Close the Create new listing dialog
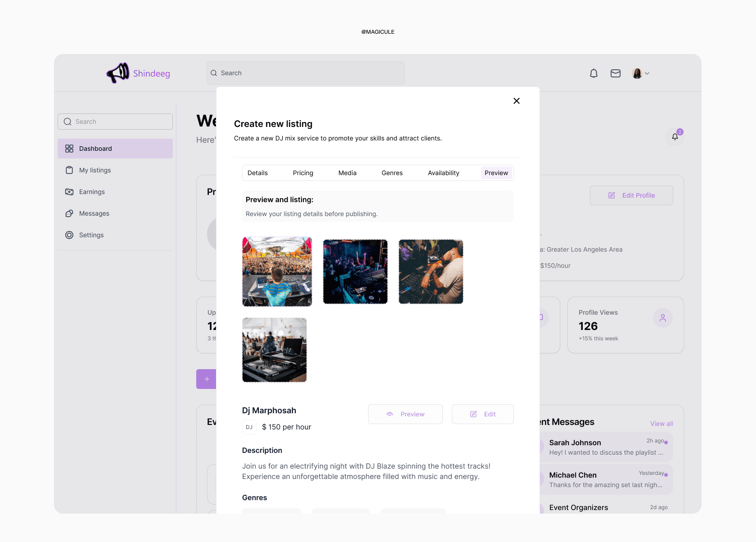The width and height of the screenshot is (756, 542). click(x=516, y=101)
